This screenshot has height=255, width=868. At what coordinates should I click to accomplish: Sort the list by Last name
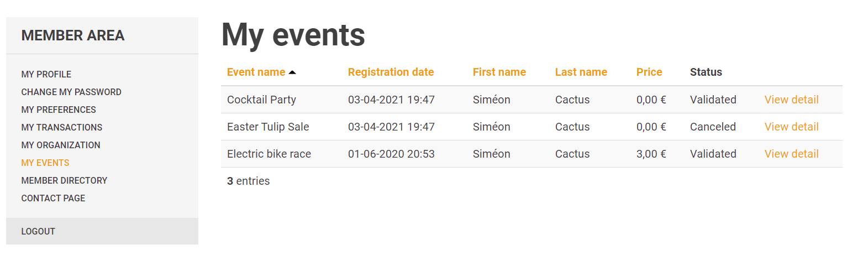click(581, 72)
